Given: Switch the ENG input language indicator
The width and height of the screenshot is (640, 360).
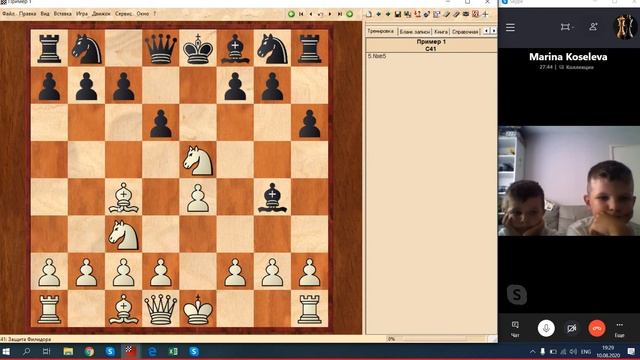Looking at the screenshot, I should pyautogui.click(x=586, y=351).
